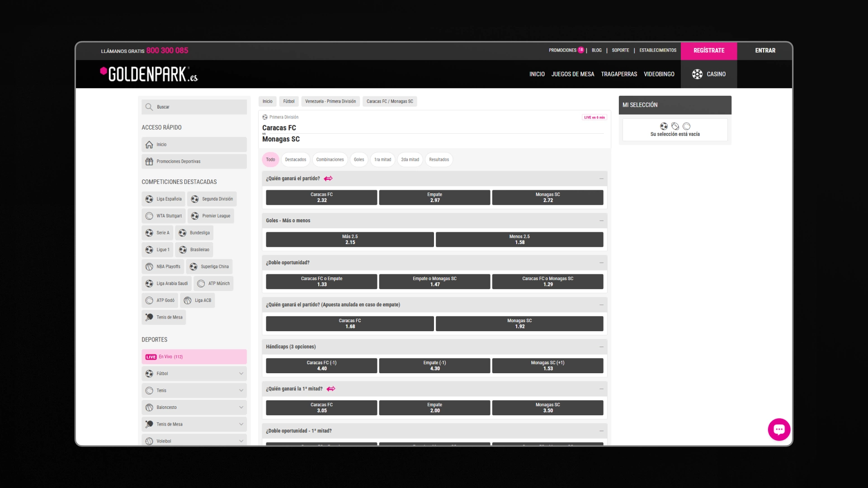Screen dimensions: 868x488
Task: Open the Juegos de Mesa menu item
Action: (x=573, y=74)
